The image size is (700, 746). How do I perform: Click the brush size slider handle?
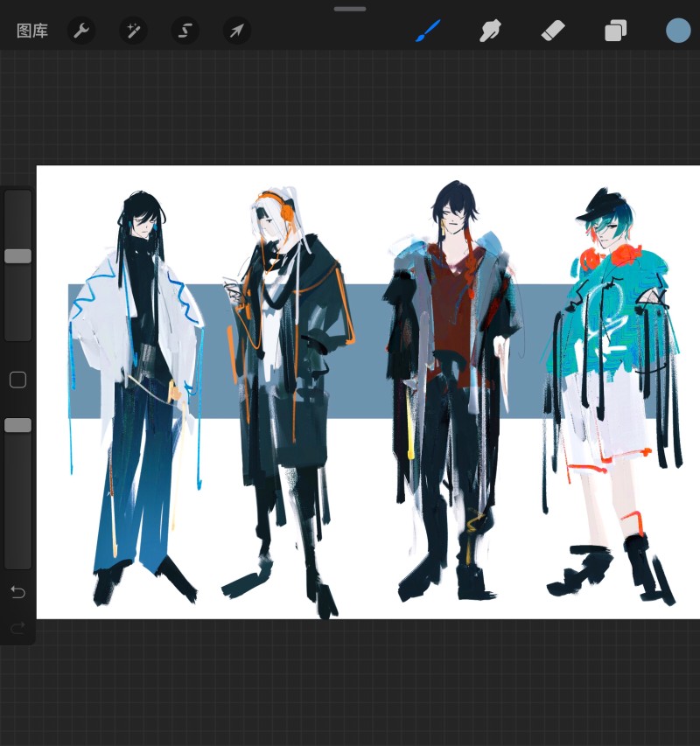click(x=18, y=256)
